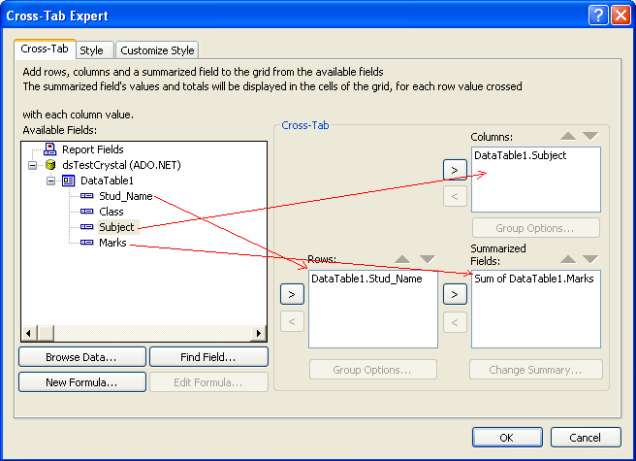636x461 pixels.
Task: Collapse the DataTable1 tree node
Action: point(50,181)
